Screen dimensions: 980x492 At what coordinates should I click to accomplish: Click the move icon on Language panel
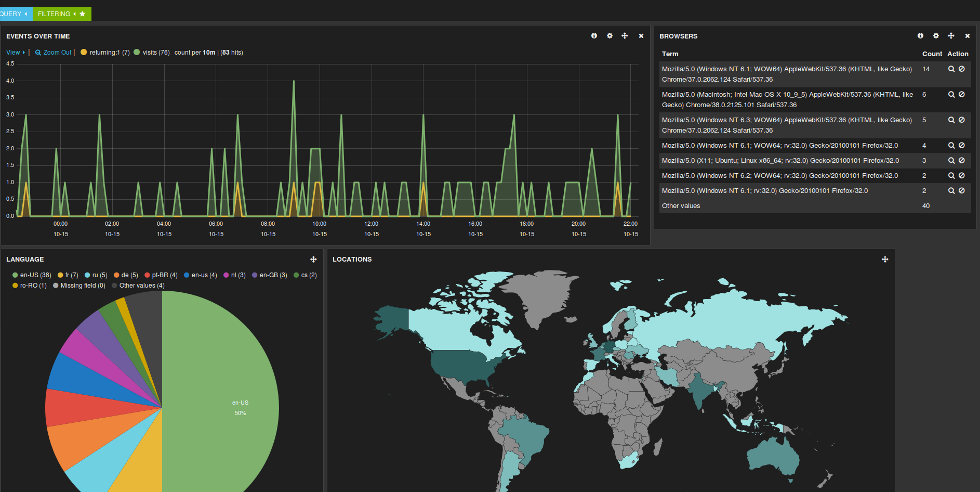click(313, 260)
